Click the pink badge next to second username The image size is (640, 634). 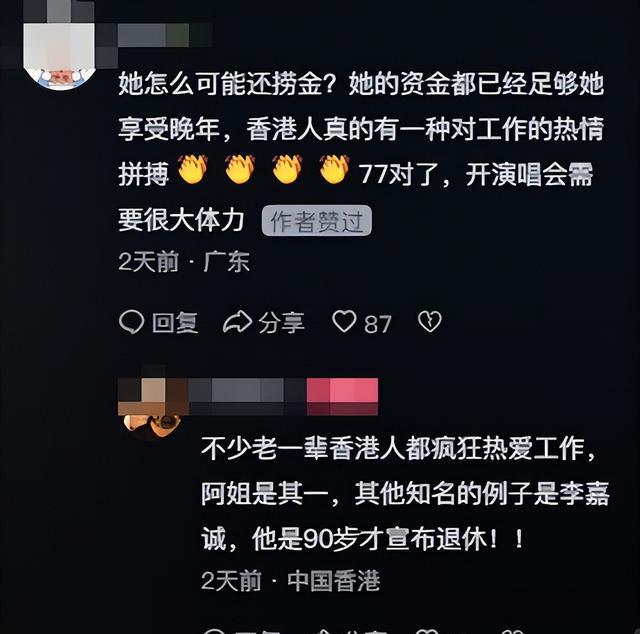342,396
